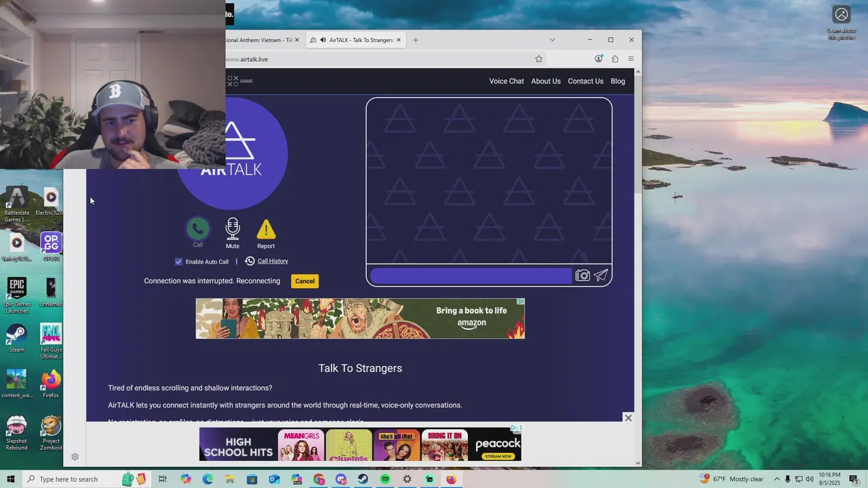Screen dimensions: 868x488
Task: Click the Amazon Bring a book to life ad
Action: 360,319
